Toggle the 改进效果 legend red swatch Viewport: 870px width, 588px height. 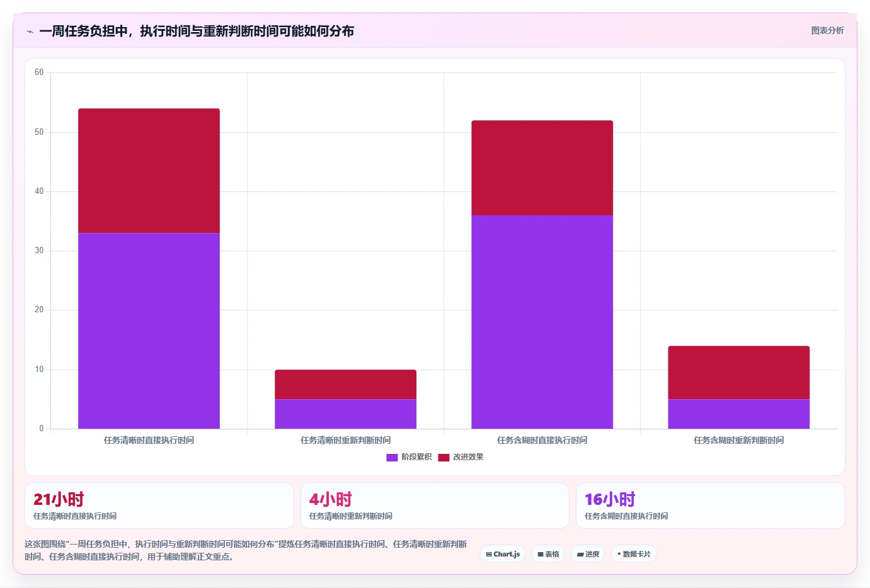444,457
